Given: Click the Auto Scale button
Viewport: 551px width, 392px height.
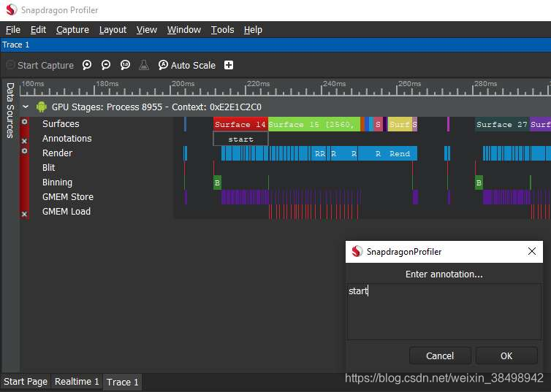Looking at the screenshot, I should [x=187, y=65].
